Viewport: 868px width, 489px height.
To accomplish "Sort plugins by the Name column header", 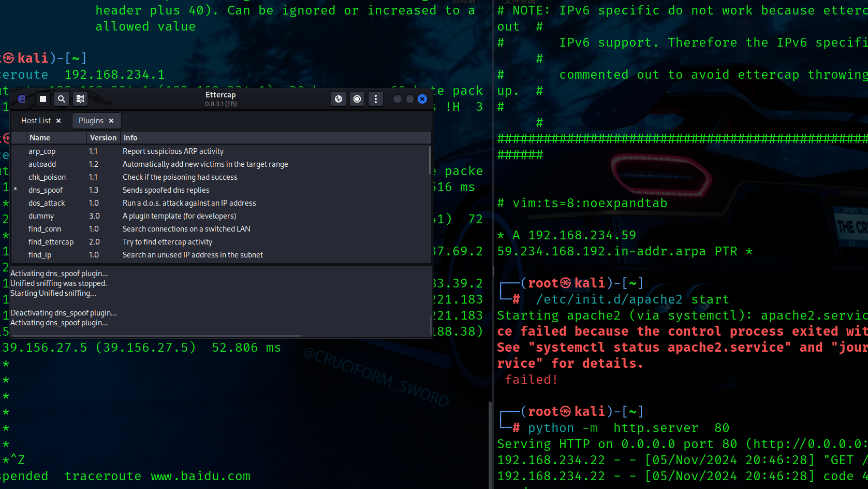I will point(56,138).
